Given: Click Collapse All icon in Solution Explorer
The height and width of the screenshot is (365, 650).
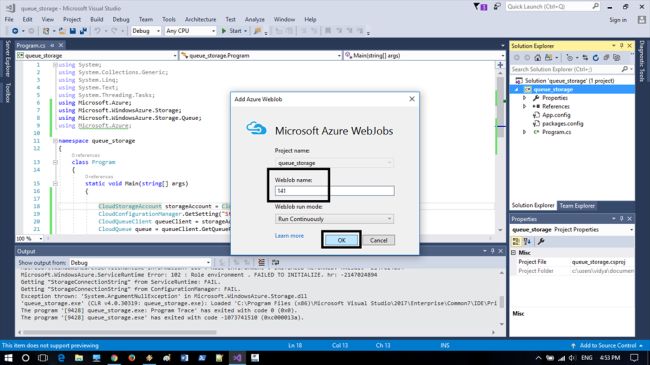Looking at the screenshot, I should (x=606, y=58).
